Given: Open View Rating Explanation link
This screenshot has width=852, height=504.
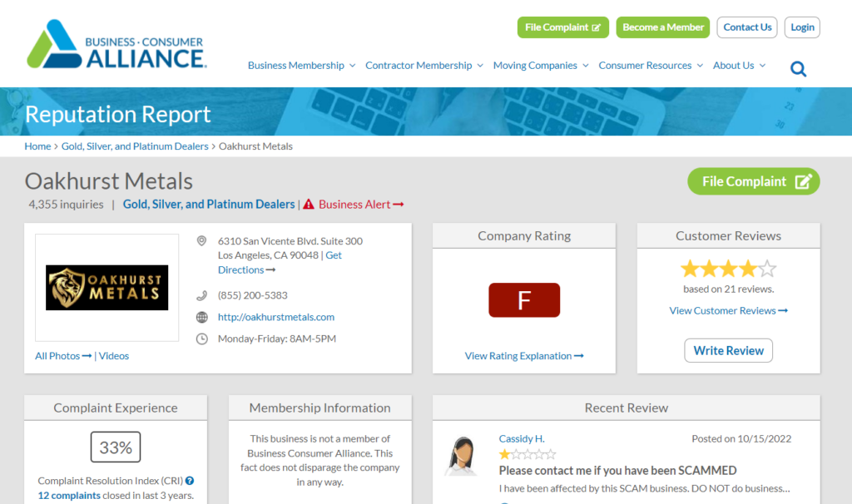Looking at the screenshot, I should coord(524,356).
